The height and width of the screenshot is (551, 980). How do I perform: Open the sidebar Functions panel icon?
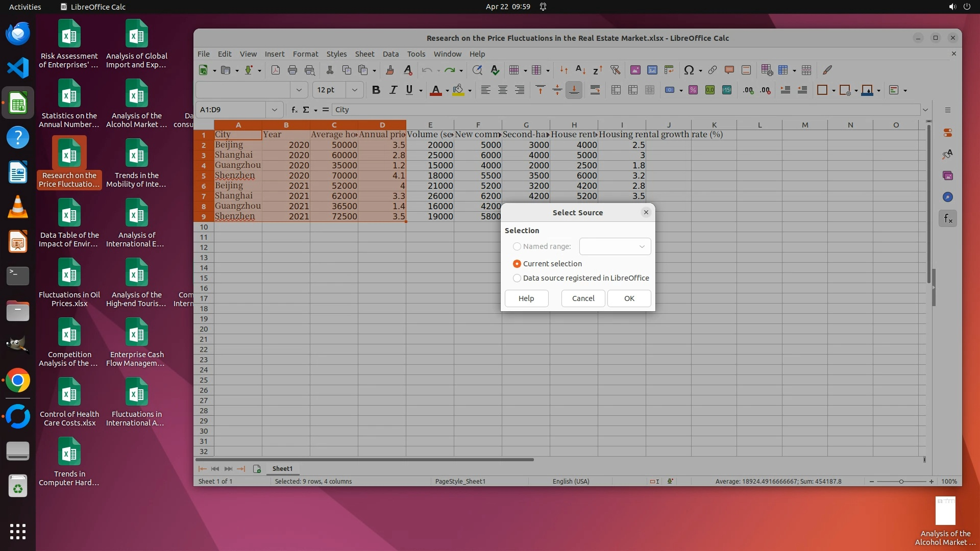coord(948,219)
